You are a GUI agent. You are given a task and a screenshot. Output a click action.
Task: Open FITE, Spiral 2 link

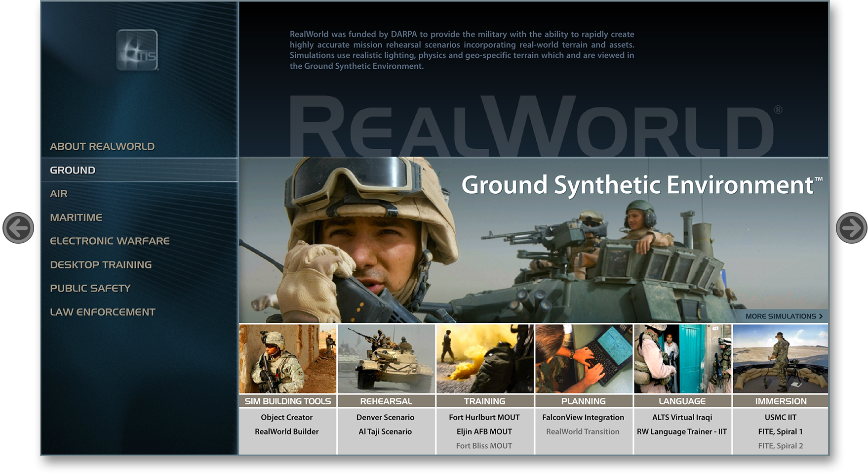point(781,446)
